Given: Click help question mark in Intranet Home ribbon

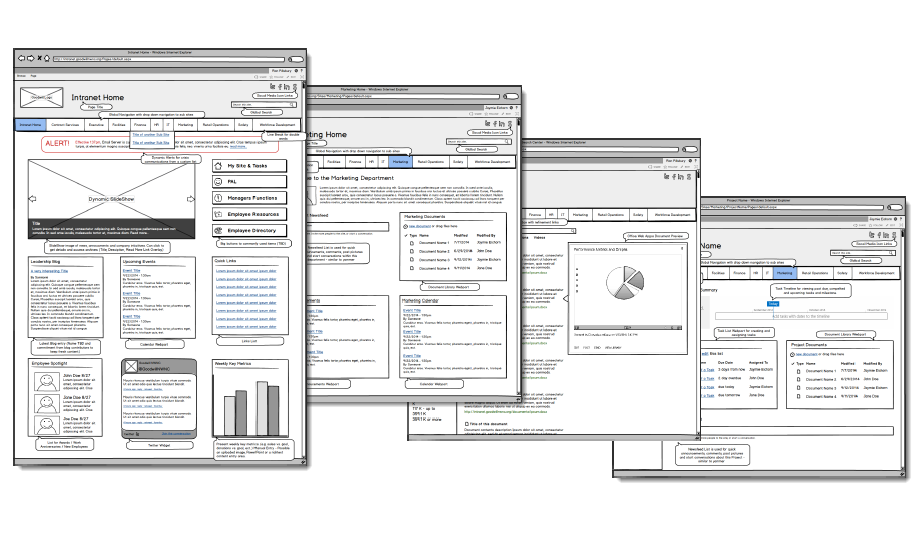Looking at the screenshot, I should point(302,70).
